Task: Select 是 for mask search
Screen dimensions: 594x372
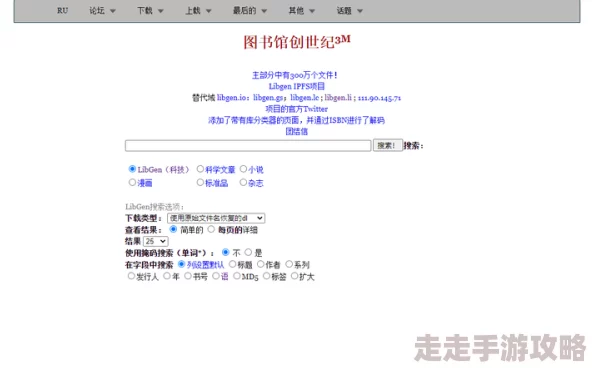Action: coord(248,252)
